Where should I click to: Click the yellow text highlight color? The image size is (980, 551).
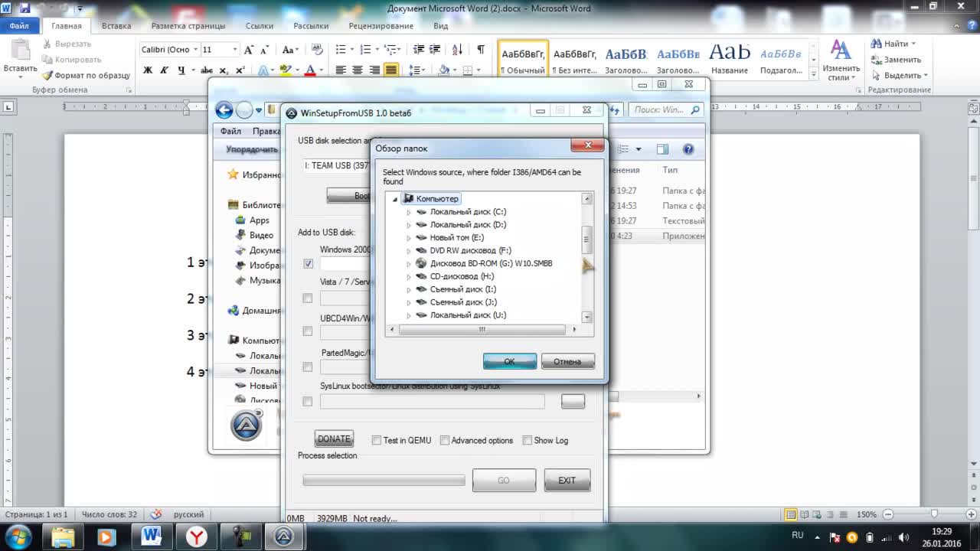tap(285, 70)
